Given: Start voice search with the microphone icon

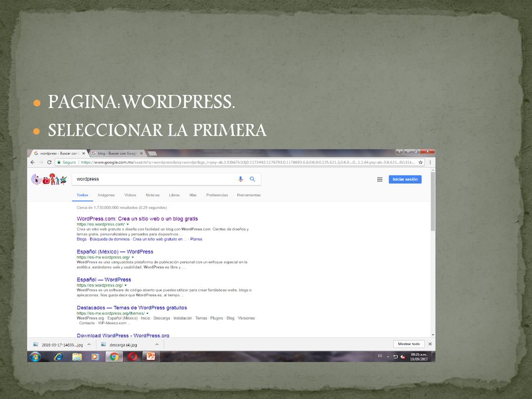Looking at the screenshot, I should [241, 179].
